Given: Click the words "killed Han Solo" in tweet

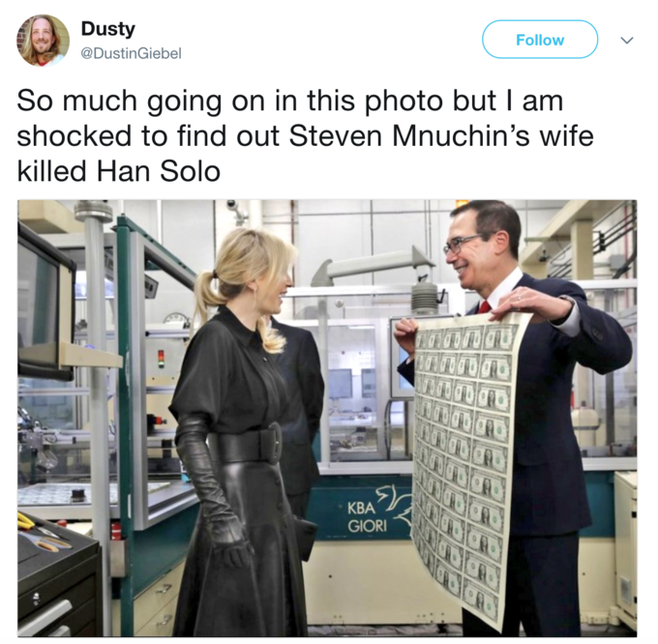Looking at the screenshot, I should click(x=119, y=171).
